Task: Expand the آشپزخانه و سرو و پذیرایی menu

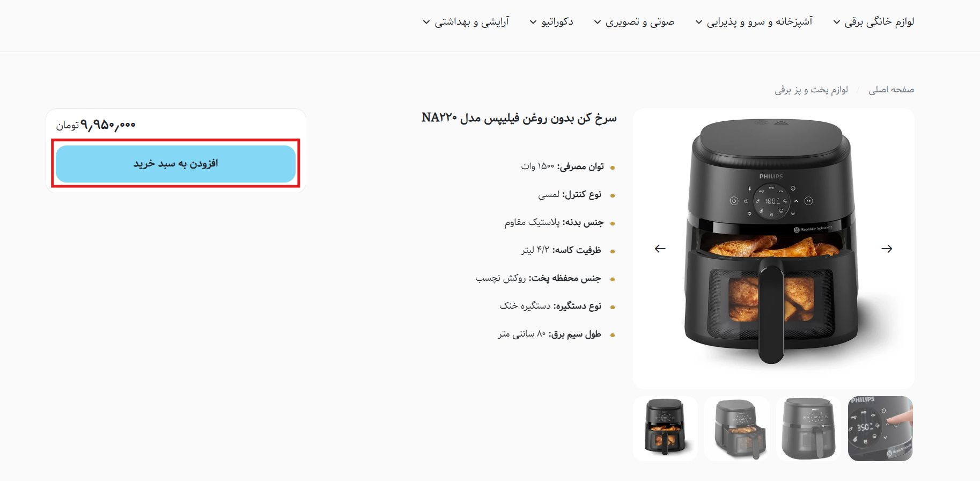Action: pos(760,21)
